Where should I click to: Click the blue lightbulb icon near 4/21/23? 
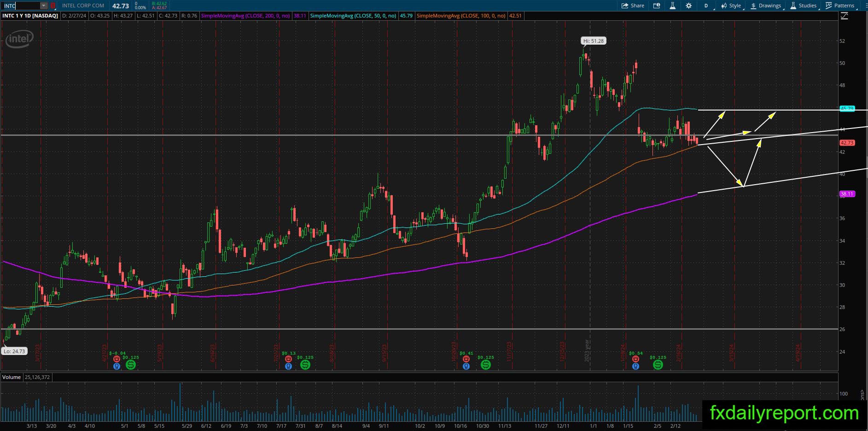pyautogui.click(x=117, y=367)
